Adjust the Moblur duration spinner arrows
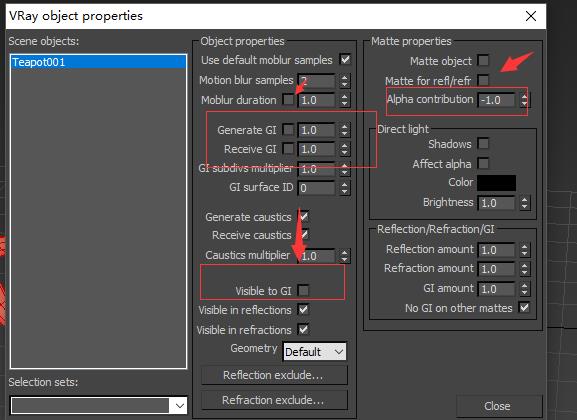The width and height of the screenshot is (577, 420). coord(344,100)
